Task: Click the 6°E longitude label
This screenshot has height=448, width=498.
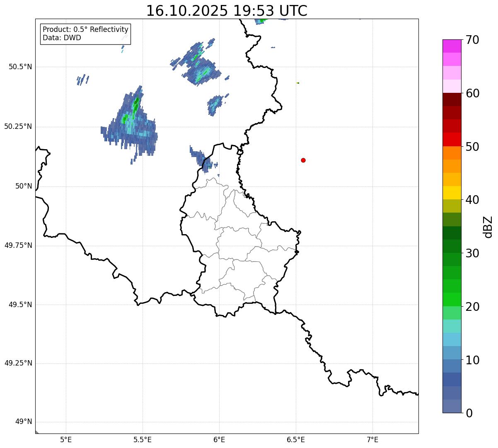Action: (x=219, y=439)
